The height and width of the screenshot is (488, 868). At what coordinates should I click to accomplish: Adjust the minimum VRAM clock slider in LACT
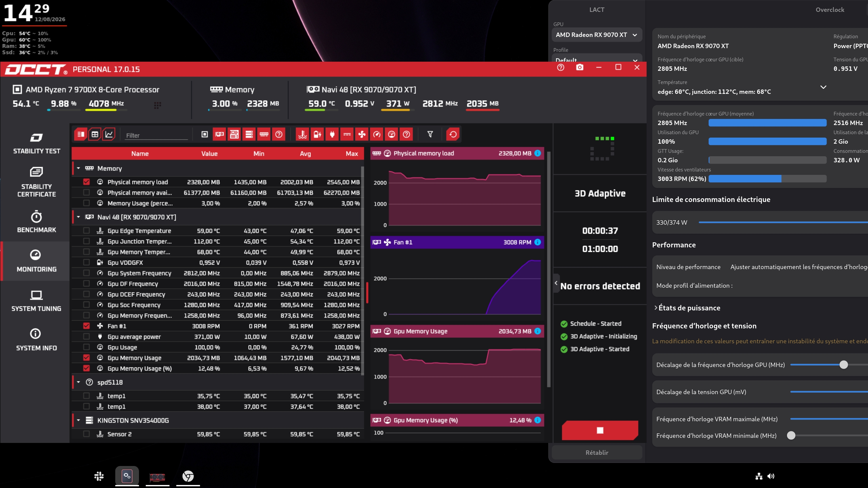tap(791, 435)
